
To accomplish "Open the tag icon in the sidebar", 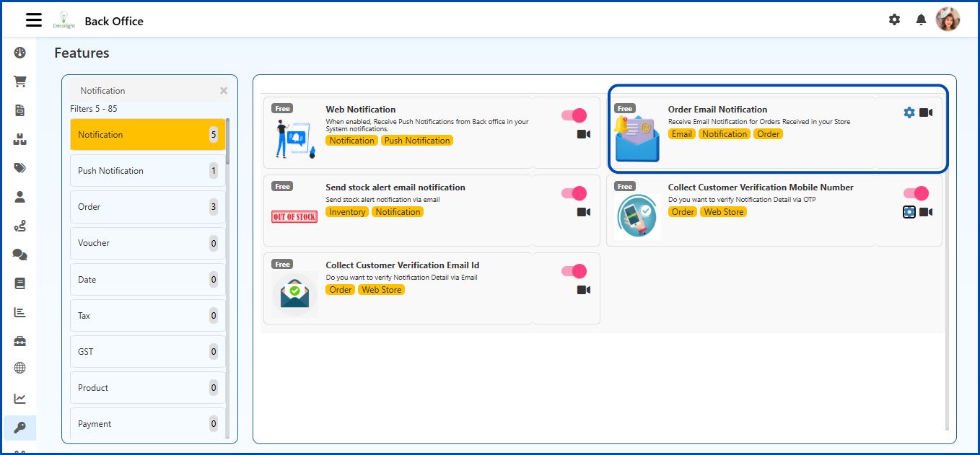I will [19, 167].
